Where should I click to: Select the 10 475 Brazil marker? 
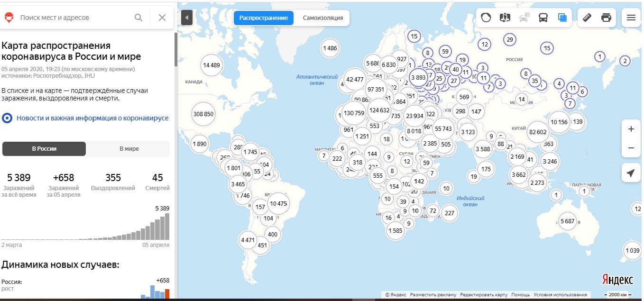278,204
